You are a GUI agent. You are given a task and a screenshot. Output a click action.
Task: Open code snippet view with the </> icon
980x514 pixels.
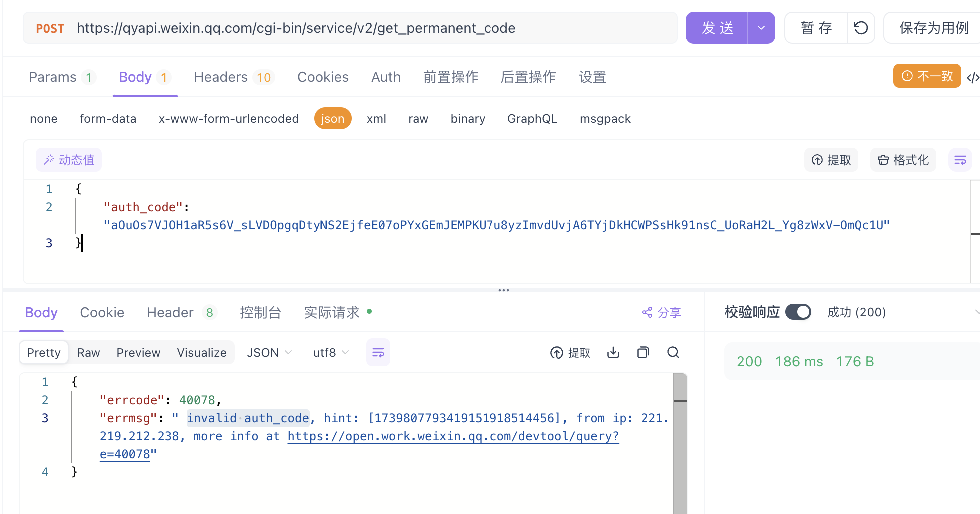[x=973, y=77]
